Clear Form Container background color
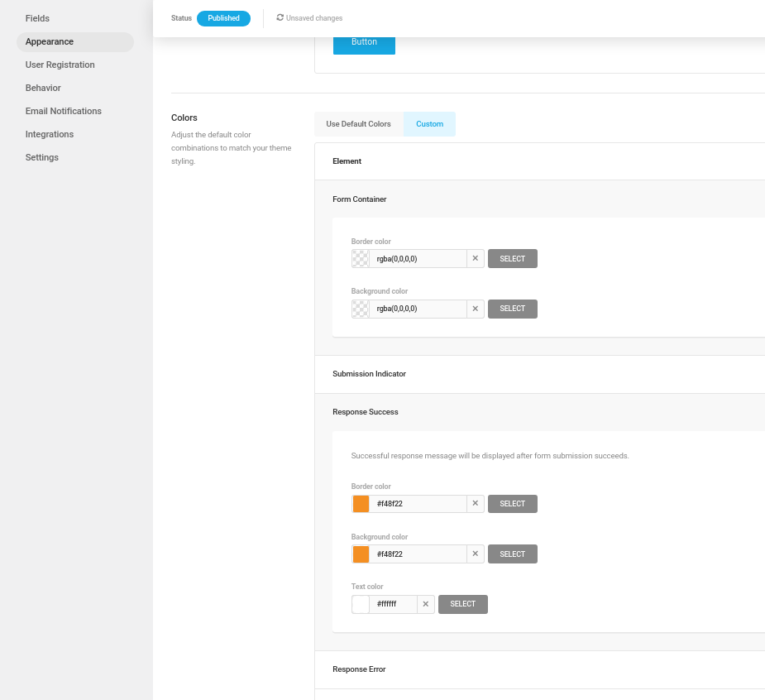Screen dimensions: 765x700 click(476, 309)
